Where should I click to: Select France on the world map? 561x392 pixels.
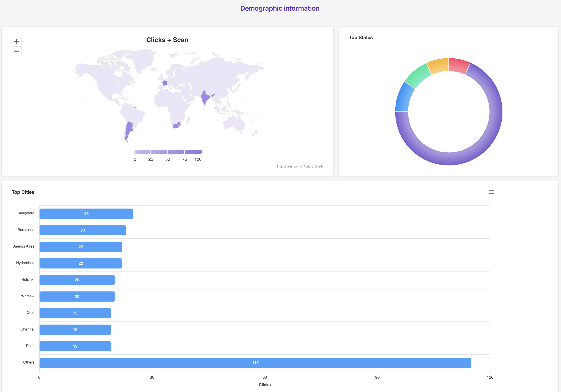click(165, 83)
